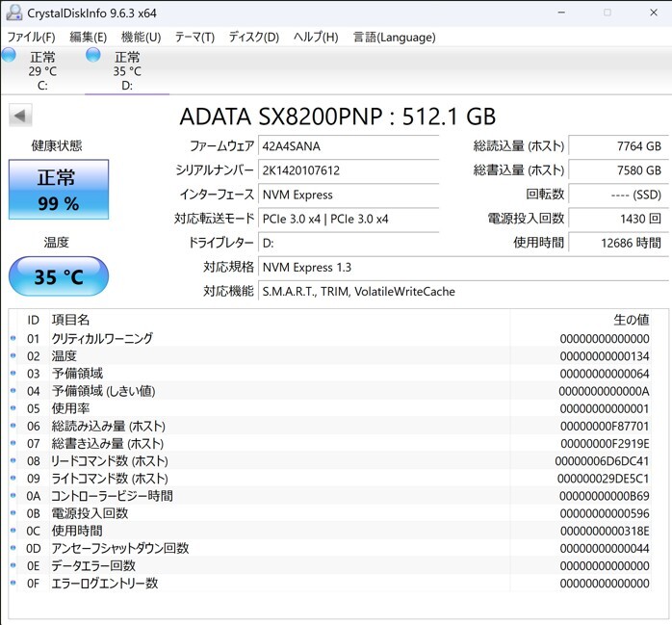
Task: Click status dot of row 0D アンセーフシャットダウン回数
Action: (13, 548)
